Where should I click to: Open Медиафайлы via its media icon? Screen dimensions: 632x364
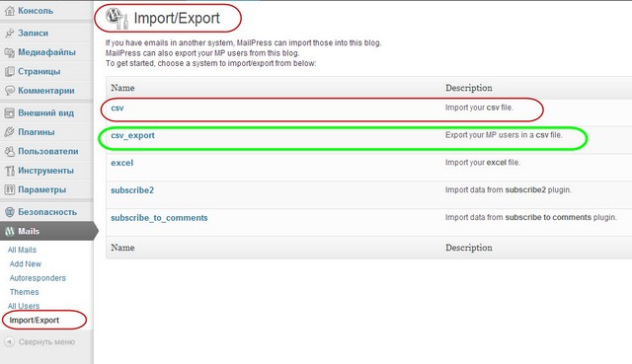pos(9,52)
